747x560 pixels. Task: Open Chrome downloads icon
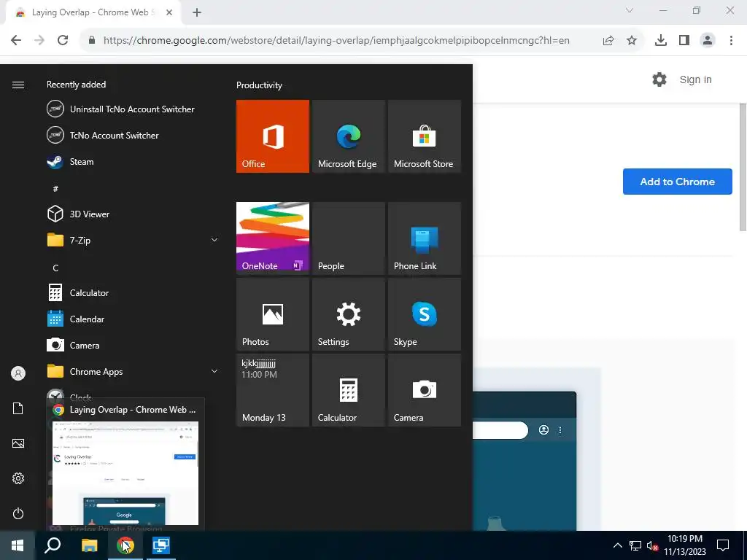[x=661, y=41]
